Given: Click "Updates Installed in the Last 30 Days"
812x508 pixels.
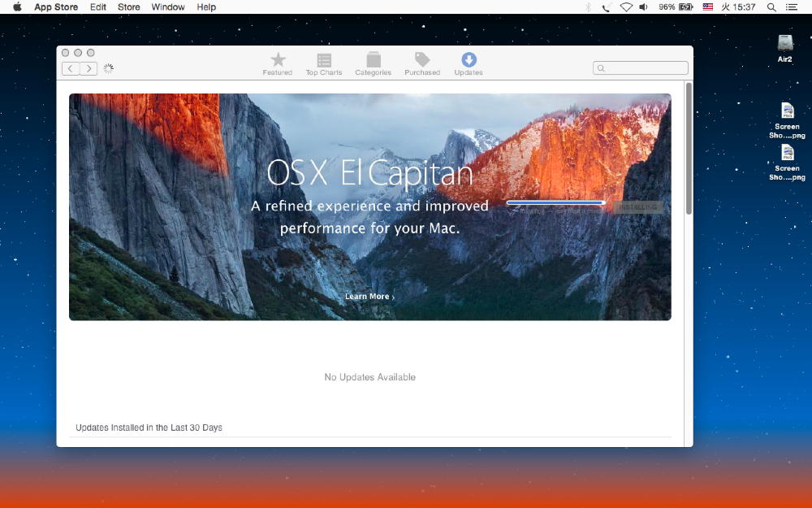Looking at the screenshot, I should [149, 428].
